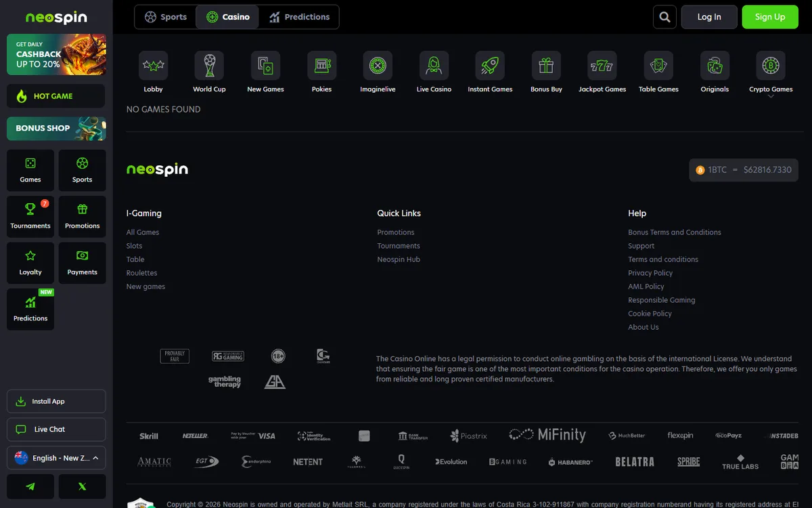
Task: Open the Lobby category icon
Action: 153,66
